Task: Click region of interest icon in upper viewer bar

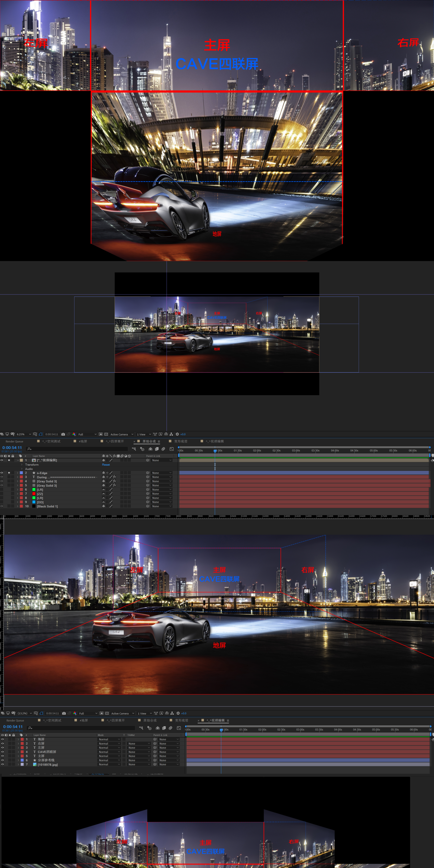Action: [101, 434]
